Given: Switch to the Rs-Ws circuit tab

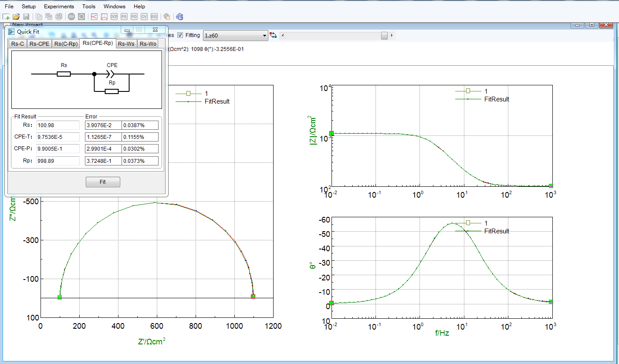Looking at the screenshot, I should click(127, 44).
